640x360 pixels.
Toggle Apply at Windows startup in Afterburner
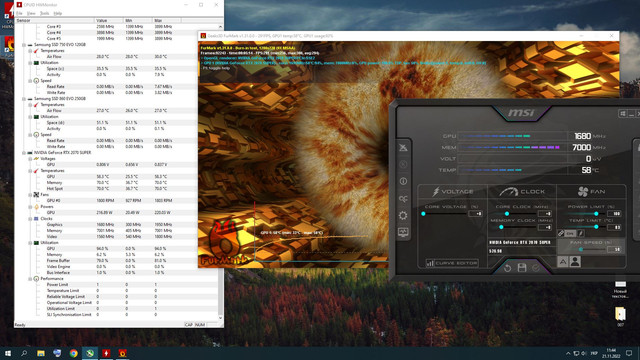coord(622,113)
